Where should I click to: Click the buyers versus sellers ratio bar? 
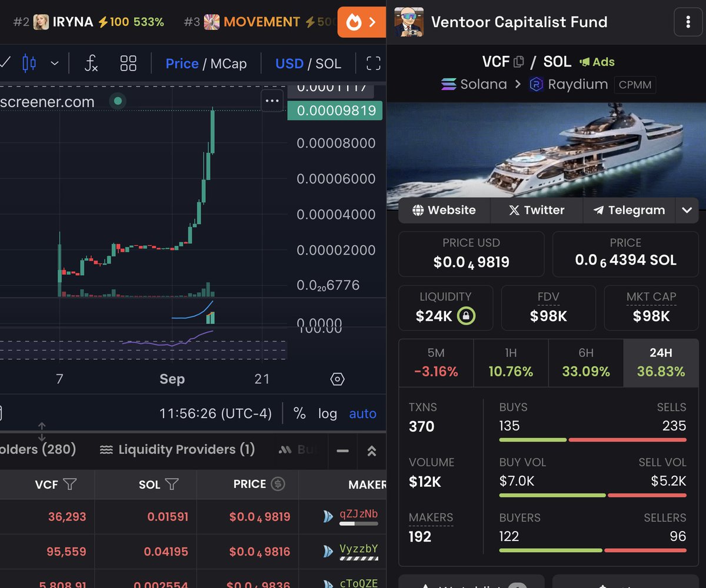(x=592, y=550)
